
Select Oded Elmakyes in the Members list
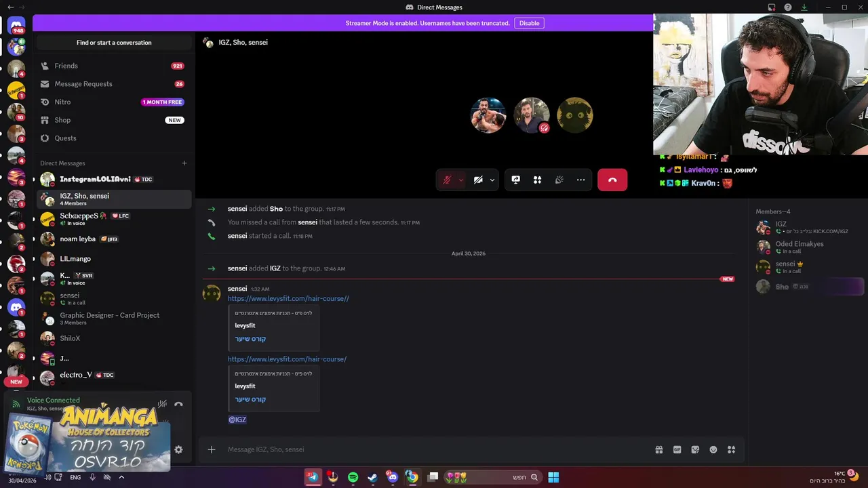tap(809, 247)
